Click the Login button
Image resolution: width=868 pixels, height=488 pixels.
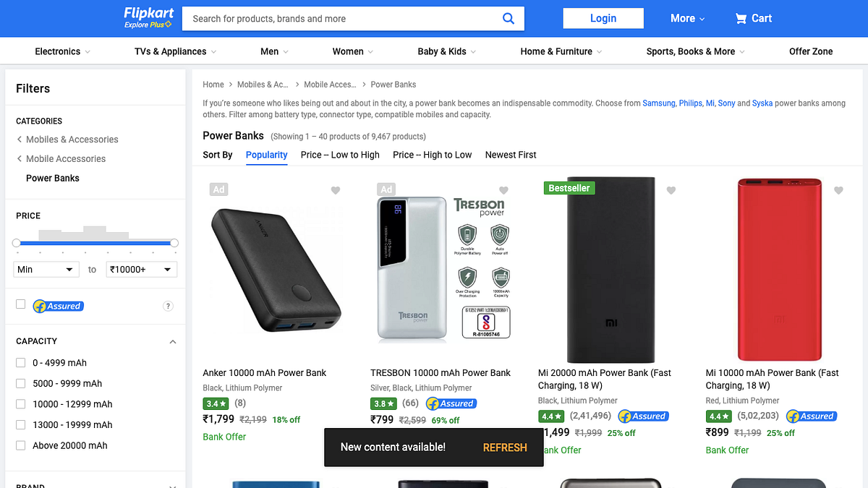(603, 18)
